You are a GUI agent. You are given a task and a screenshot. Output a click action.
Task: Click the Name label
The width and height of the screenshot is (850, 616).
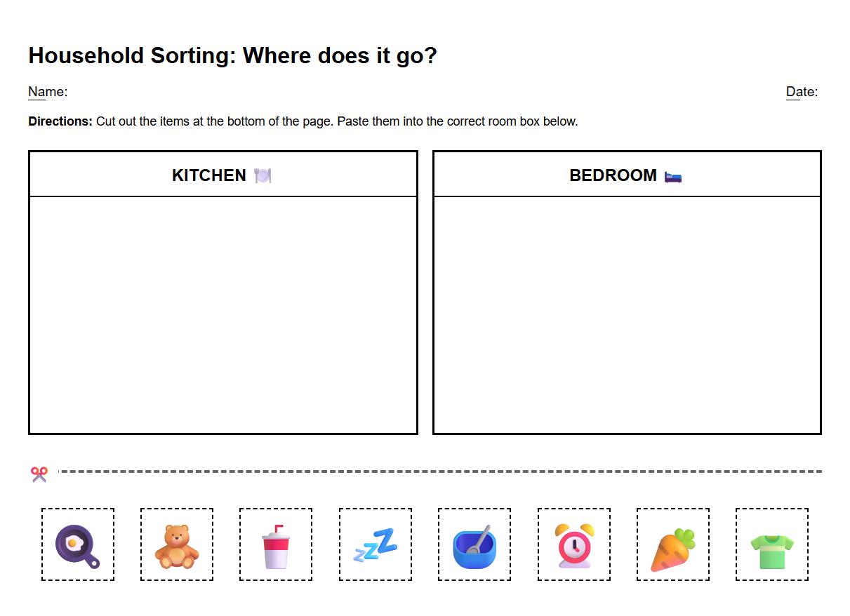(x=48, y=92)
